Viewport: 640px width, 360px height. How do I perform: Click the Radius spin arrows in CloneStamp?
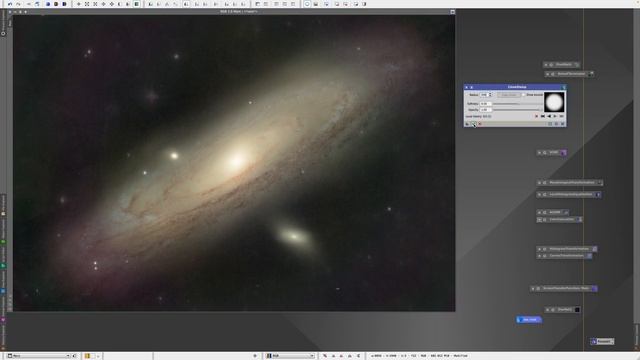click(x=490, y=95)
